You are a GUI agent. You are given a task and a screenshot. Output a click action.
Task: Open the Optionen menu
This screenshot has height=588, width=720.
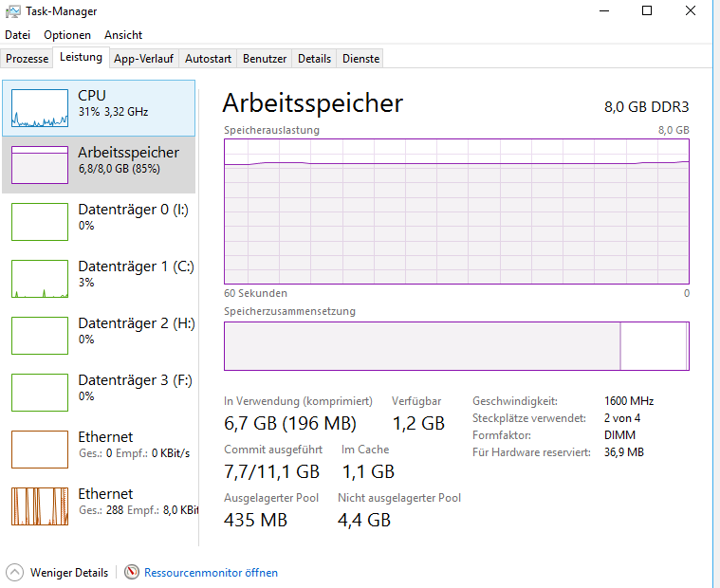click(67, 35)
